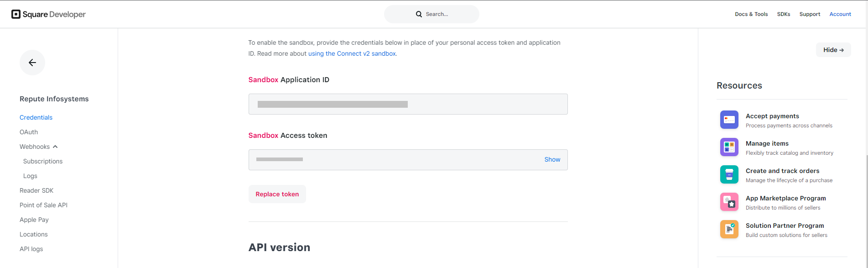Select Subscriptions under Webhooks
The image size is (868, 268).
tap(43, 161)
